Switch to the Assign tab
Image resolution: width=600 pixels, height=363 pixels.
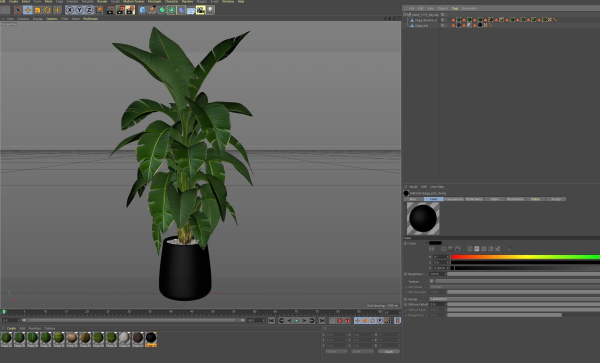click(x=556, y=199)
